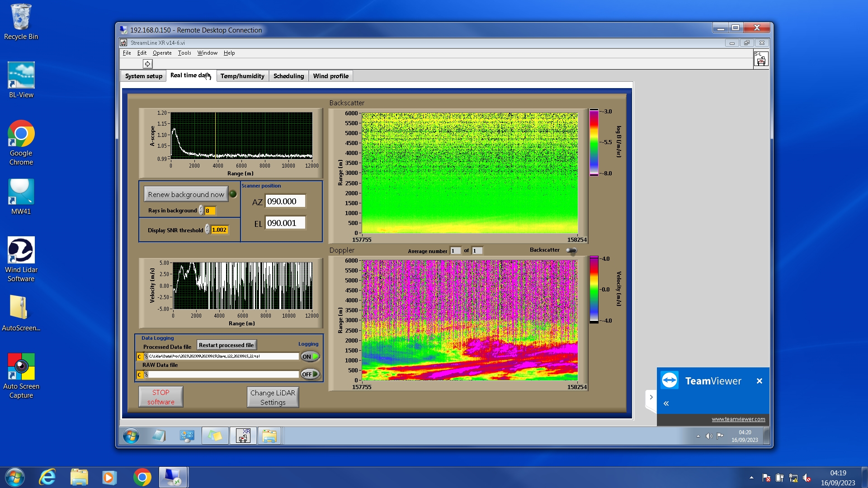
Task: Click the Change LiDAR Settings button
Action: tap(273, 397)
